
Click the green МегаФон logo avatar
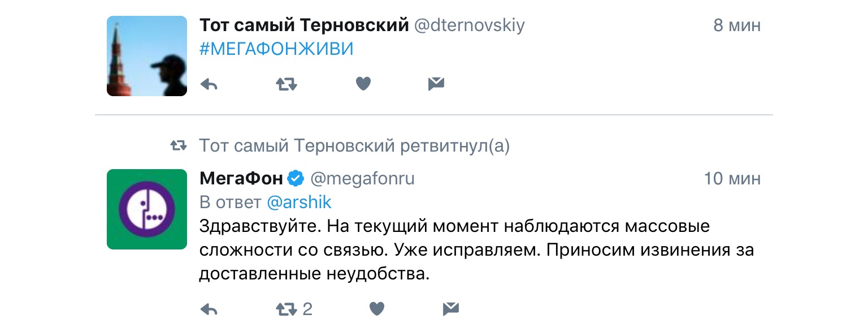pos(147,209)
